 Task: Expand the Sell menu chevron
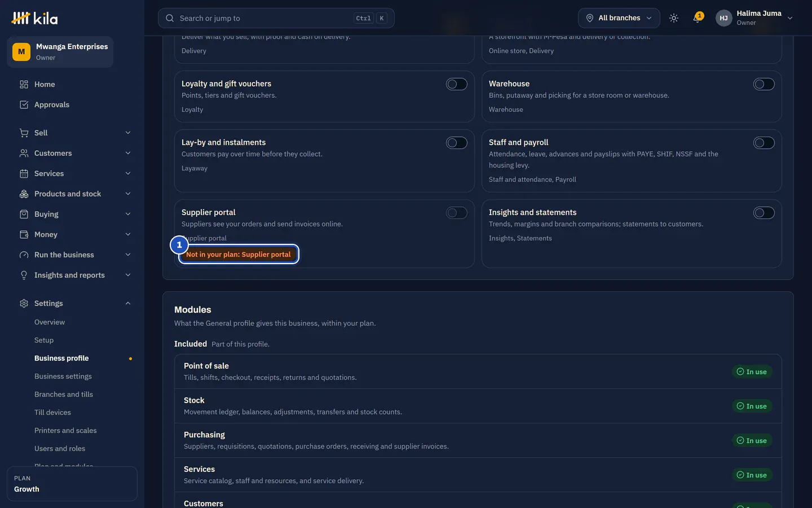pos(128,133)
